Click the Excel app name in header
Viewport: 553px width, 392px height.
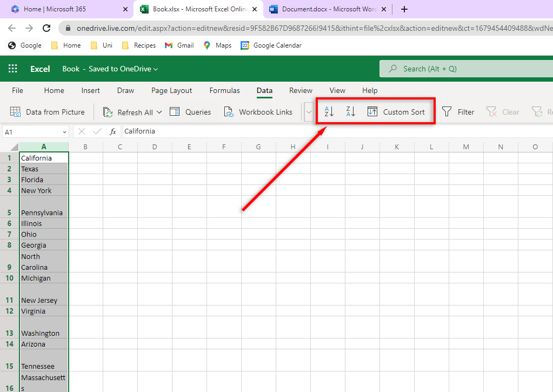tap(40, 69)
